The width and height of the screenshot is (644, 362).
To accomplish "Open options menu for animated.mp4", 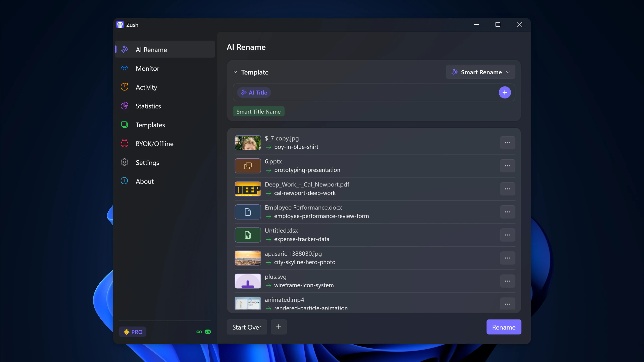I will (x=507, y=304).
